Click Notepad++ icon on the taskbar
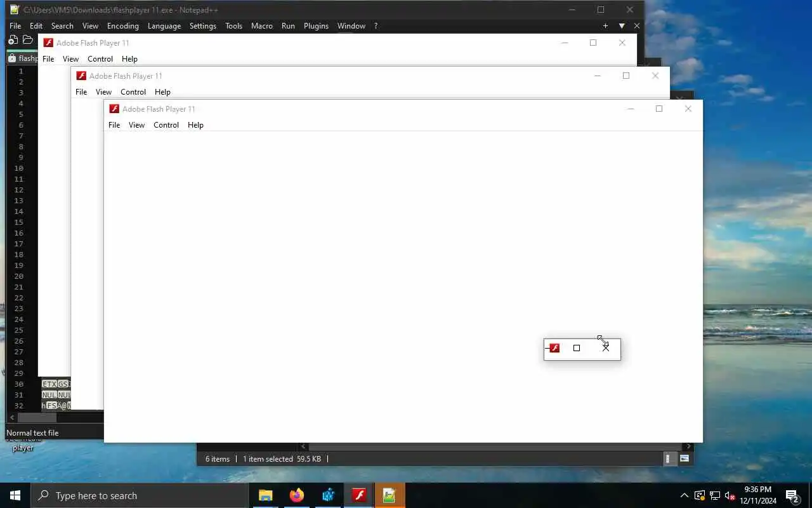 390,495
